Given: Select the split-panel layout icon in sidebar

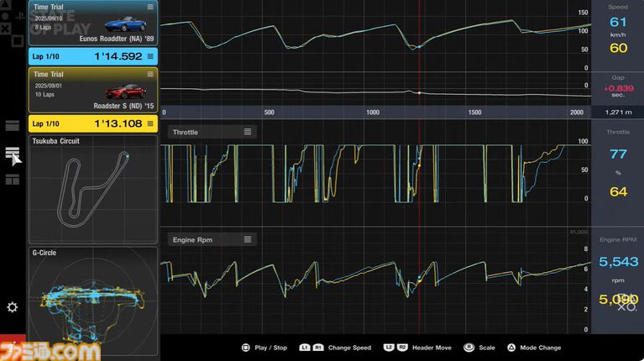Looking at the screenshot, I should [13, 180].
